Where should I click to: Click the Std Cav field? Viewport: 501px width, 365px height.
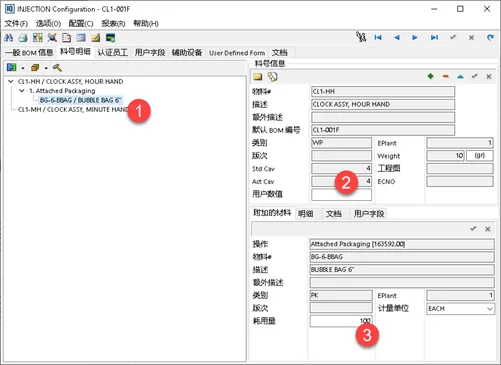tap(341, 168)
